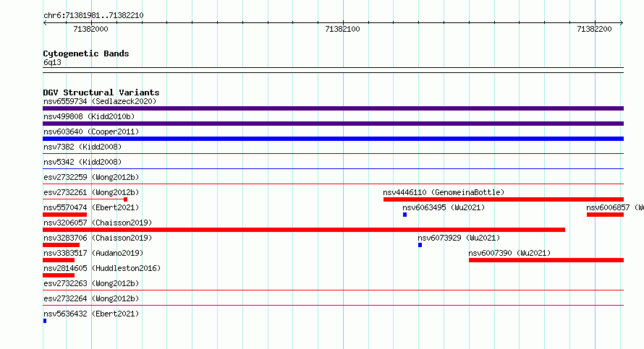Click the nsv499808 (Kidd2010b) label

point(89,116)
